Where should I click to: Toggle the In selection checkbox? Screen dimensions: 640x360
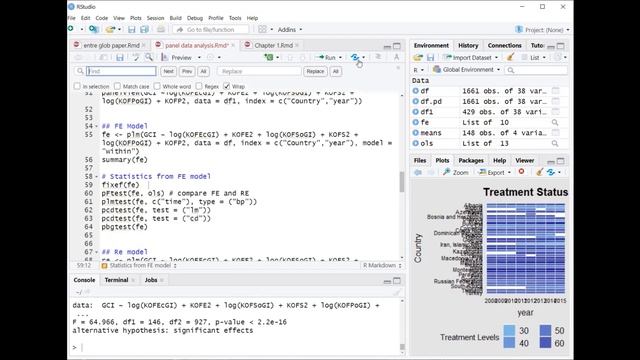tap(77, 86)
